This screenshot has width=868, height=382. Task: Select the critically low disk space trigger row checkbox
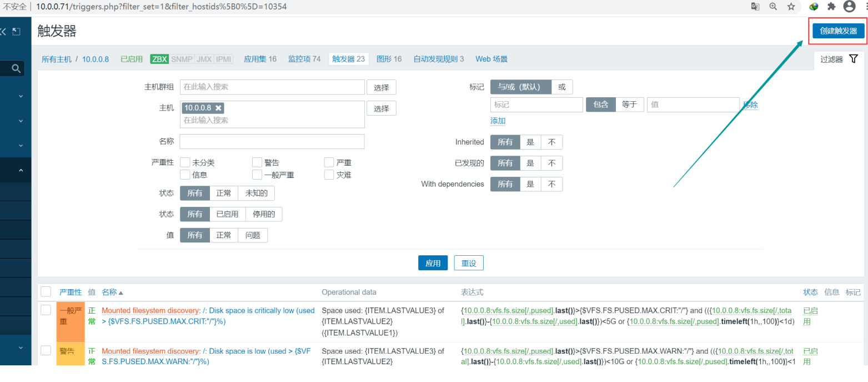click(x=46, y=311)
